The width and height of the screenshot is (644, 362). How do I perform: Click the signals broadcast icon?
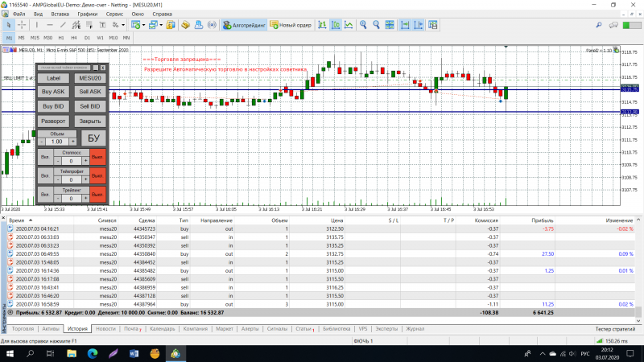click(212, 25)
